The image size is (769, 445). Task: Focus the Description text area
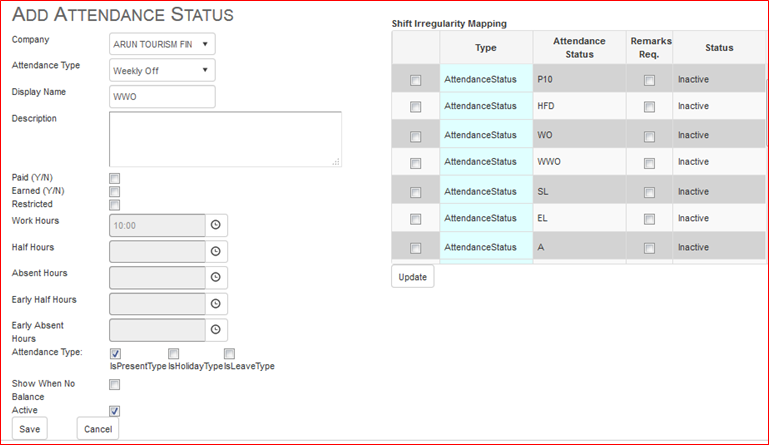click(226, 139)
